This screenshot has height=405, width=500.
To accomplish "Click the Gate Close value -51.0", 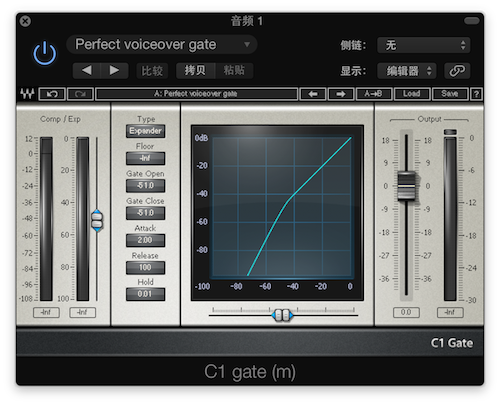I will [145, 213].
